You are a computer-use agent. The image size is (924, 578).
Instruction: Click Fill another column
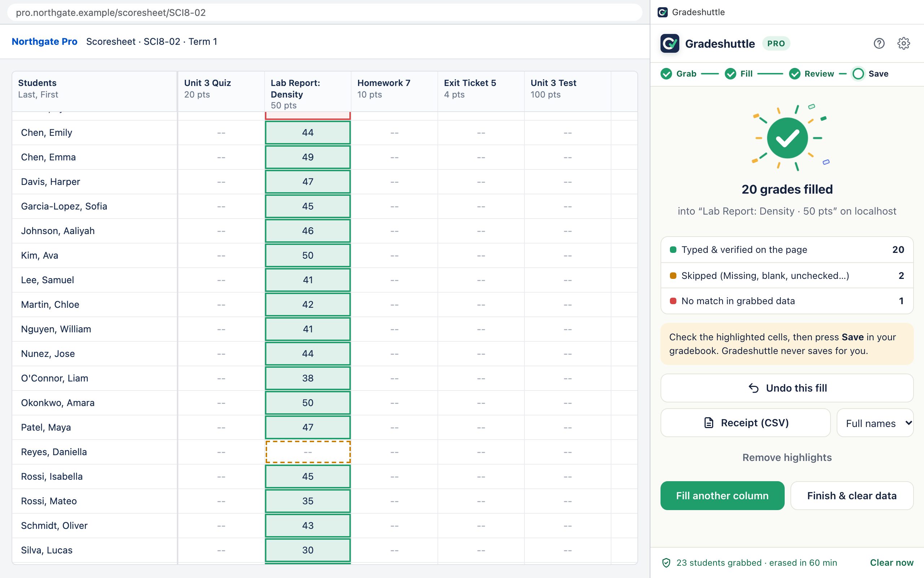[722, 496]
